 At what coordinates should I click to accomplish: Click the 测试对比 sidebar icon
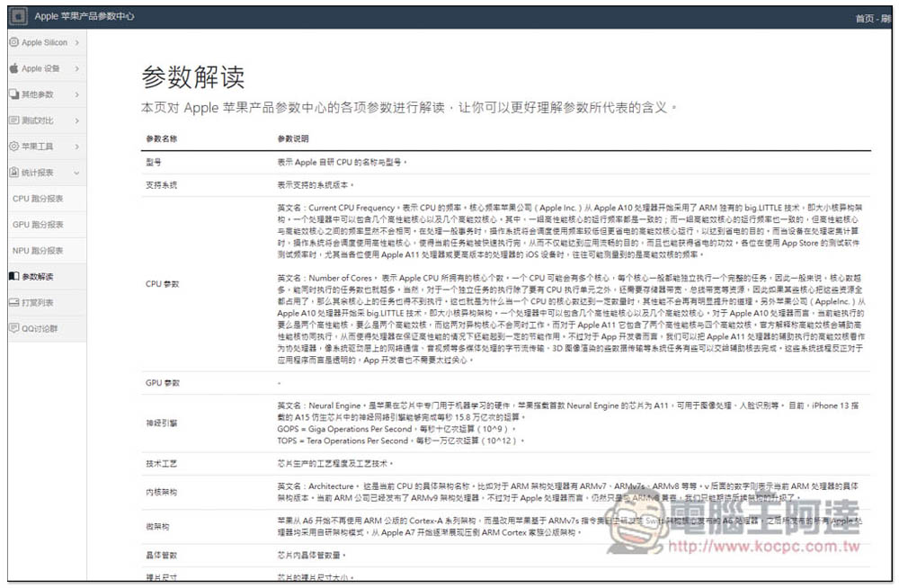pyautogui.click(x=14, y=120)
